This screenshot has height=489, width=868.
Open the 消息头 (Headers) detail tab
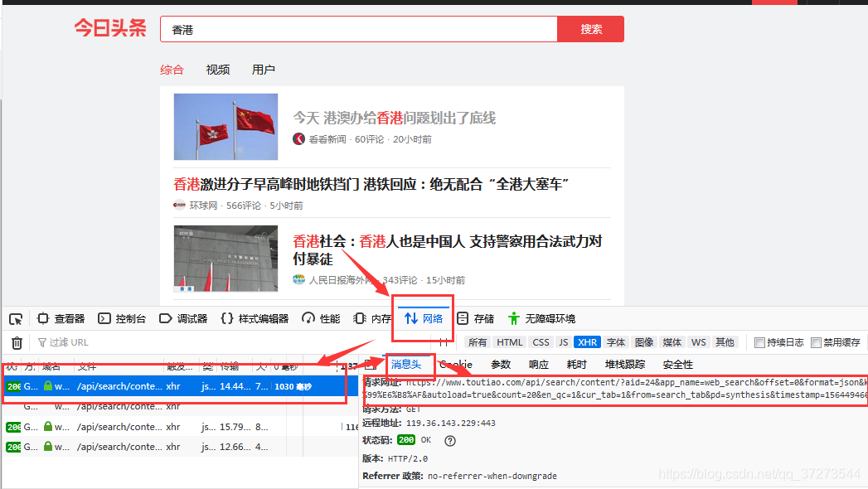406,364
